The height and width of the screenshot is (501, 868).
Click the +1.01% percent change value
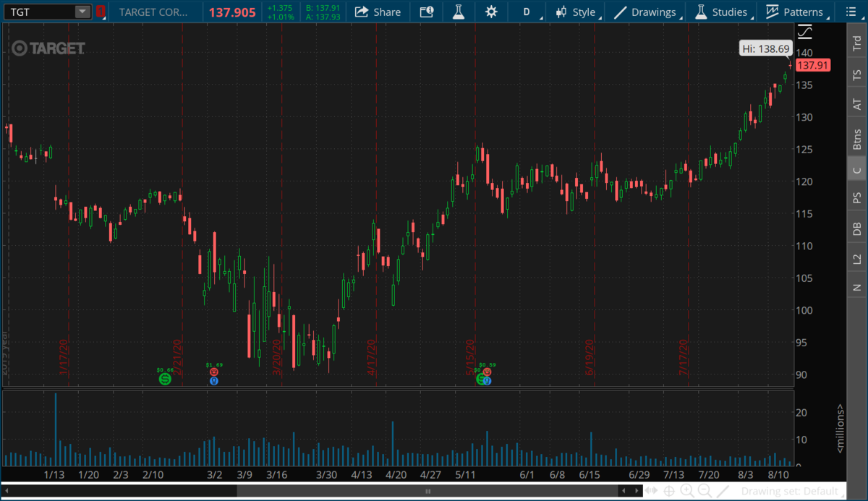[279, 17]
